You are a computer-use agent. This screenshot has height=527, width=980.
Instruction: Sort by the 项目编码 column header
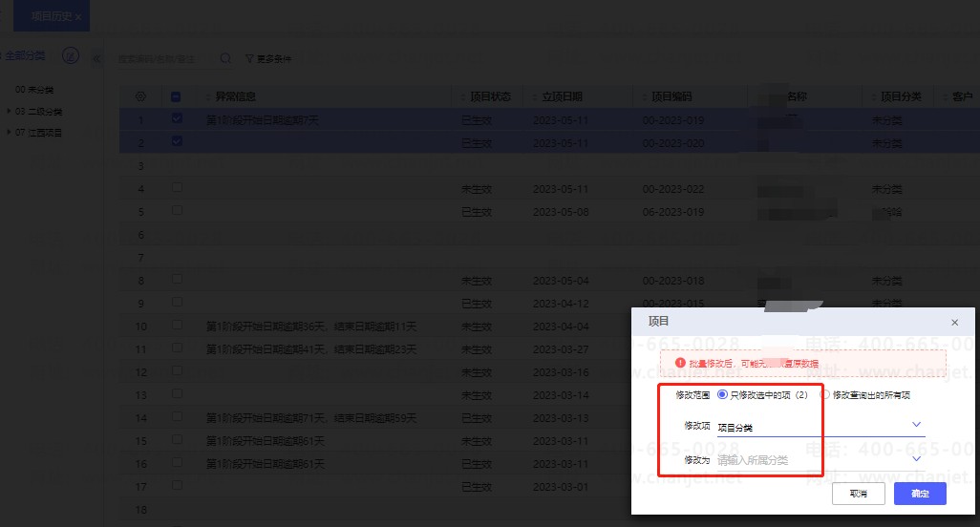671,96
